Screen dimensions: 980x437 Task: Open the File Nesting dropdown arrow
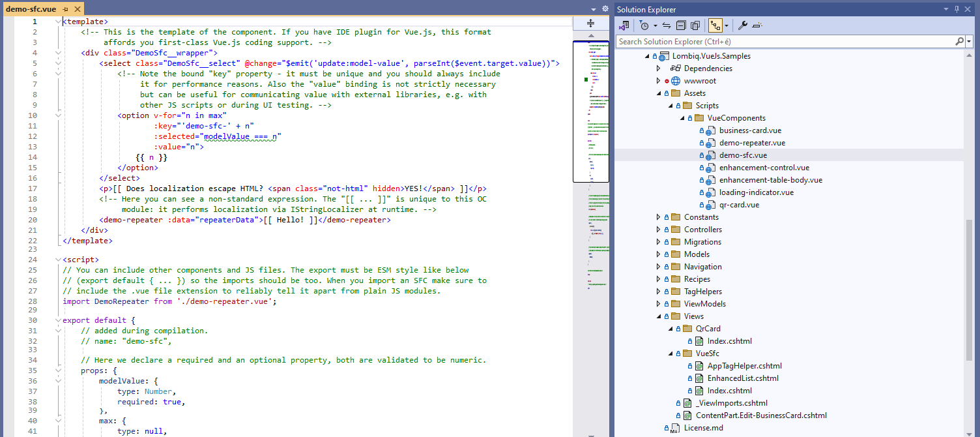tap(727, 25)
